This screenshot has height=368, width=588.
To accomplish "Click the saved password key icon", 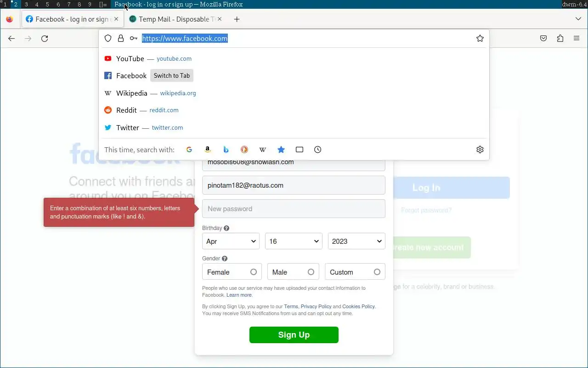I will tap(133, 39).
